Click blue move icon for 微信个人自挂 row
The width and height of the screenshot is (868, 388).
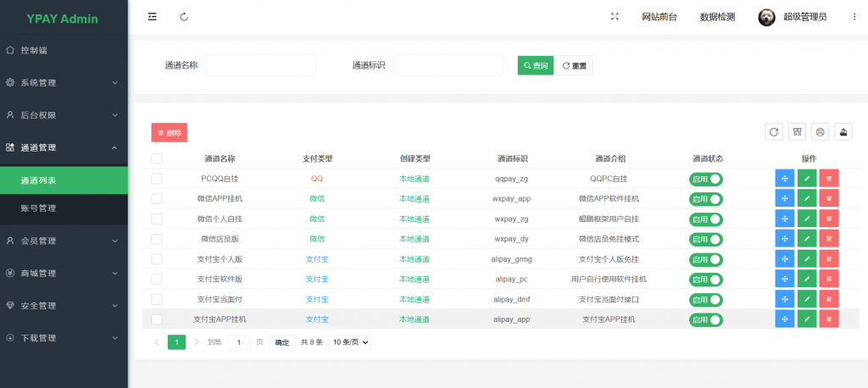point(784,219)
